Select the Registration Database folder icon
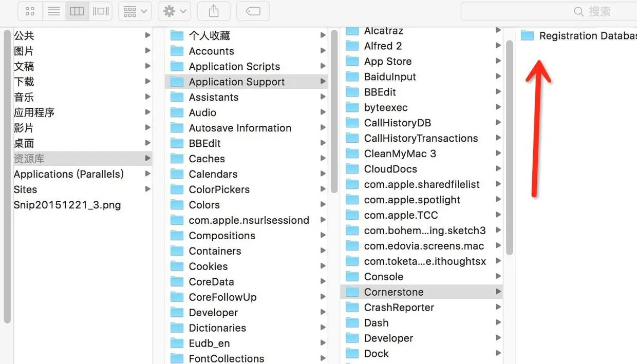The image size is (637, 364). (528, 35)
